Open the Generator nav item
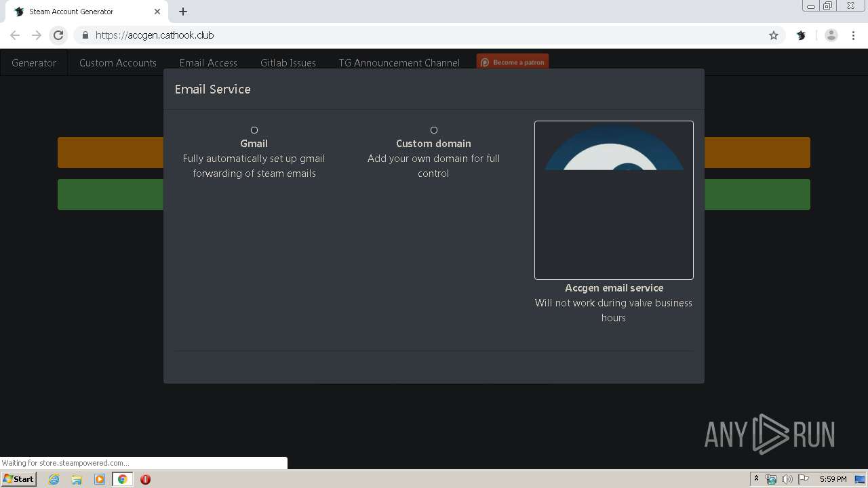 34,62
